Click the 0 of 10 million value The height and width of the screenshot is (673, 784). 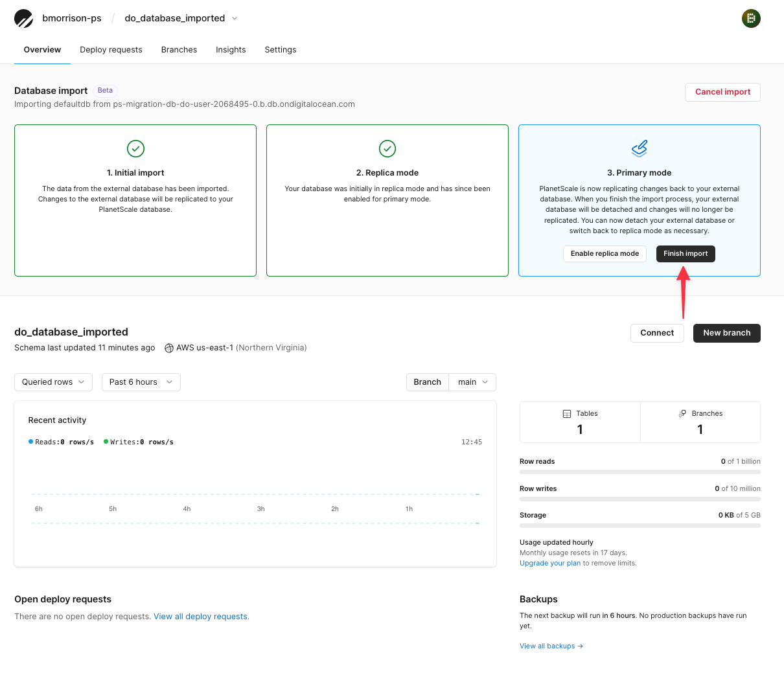737,489
